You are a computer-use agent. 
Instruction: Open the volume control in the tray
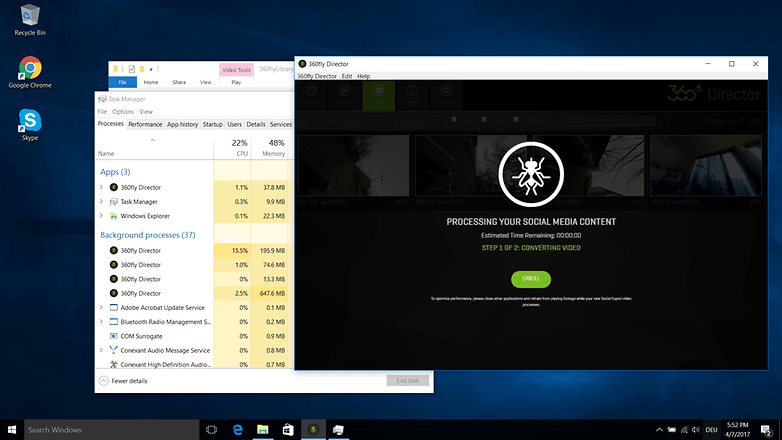pyautogui.click(x=695, y=430)
